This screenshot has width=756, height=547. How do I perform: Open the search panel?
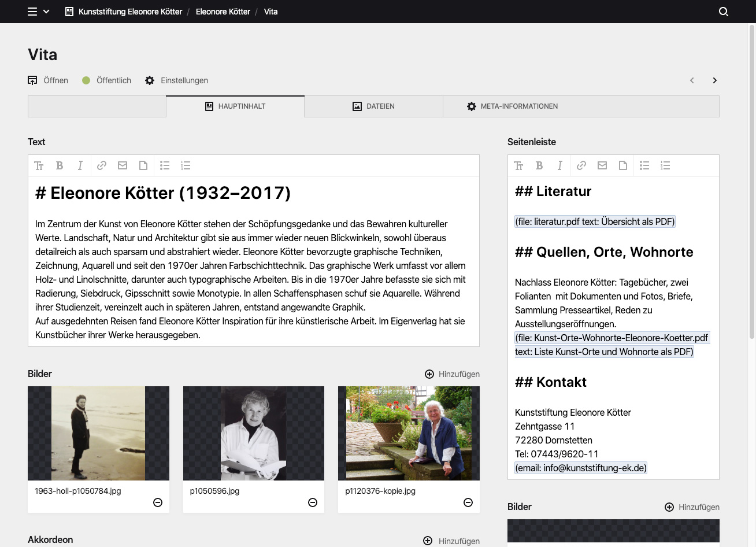coord(723,12)
